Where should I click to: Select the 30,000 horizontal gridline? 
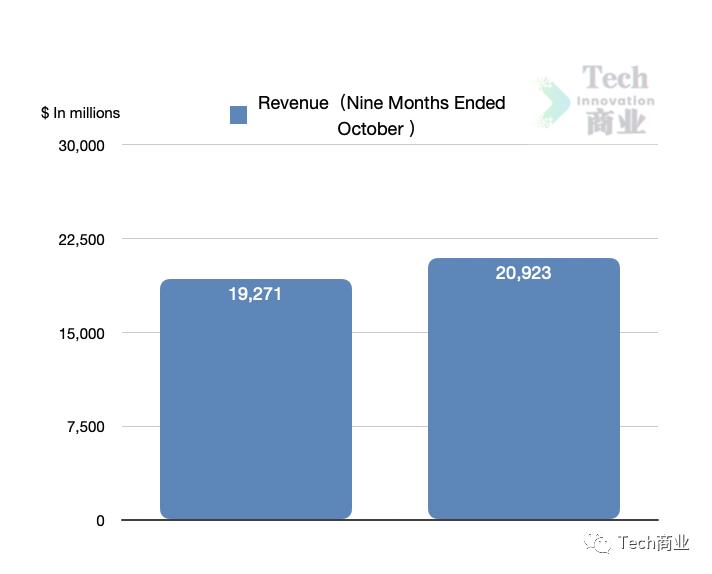[x=390, y=145]
